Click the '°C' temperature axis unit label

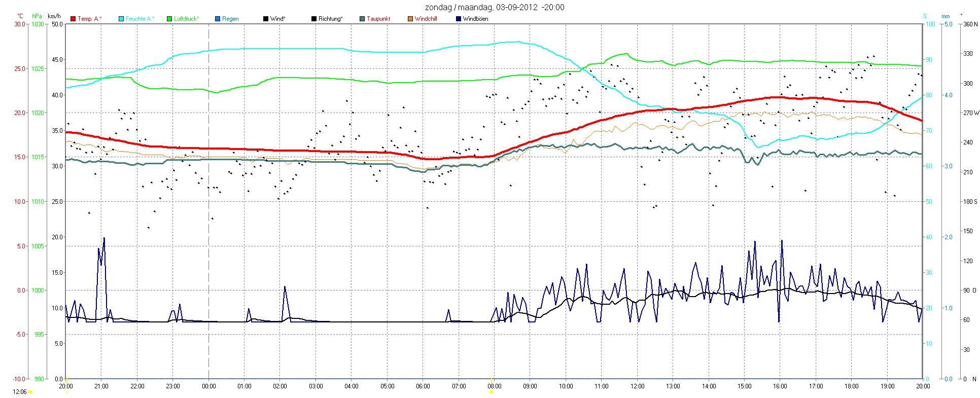coord(20,16)
